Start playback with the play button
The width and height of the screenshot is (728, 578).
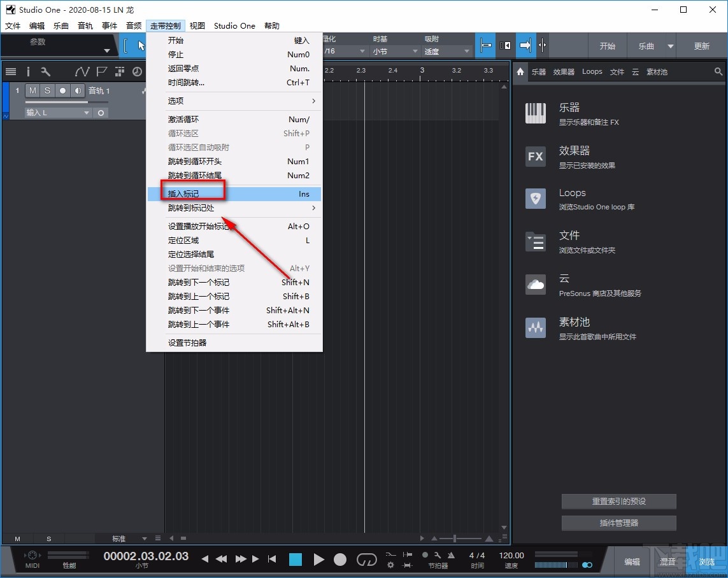tap(318, 560)
